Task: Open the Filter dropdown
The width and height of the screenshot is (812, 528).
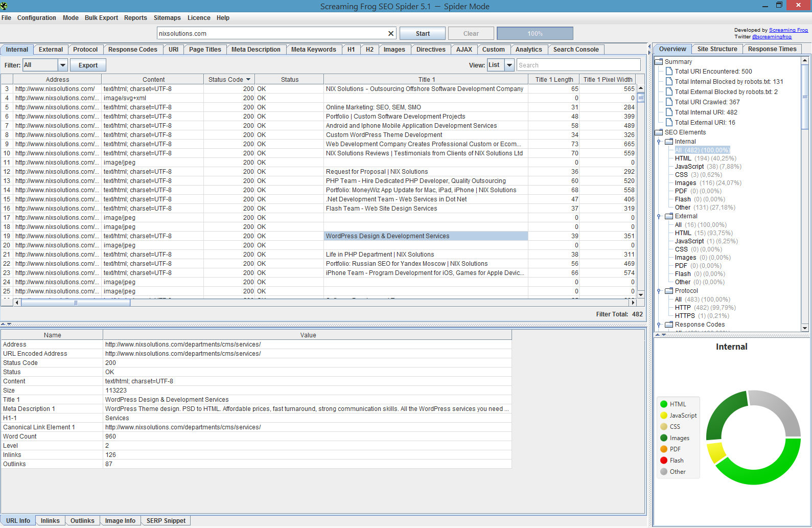Action: tap(62, 65)
